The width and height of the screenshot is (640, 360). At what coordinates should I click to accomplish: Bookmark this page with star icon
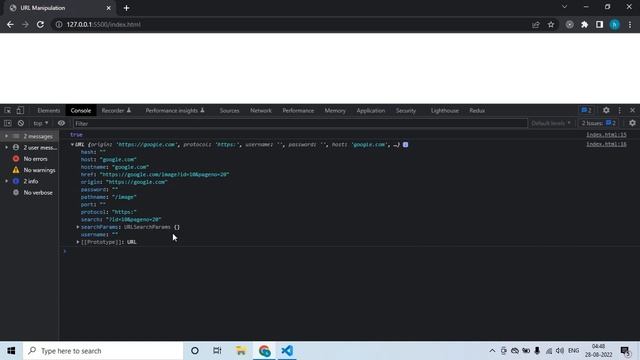point(551,24)
